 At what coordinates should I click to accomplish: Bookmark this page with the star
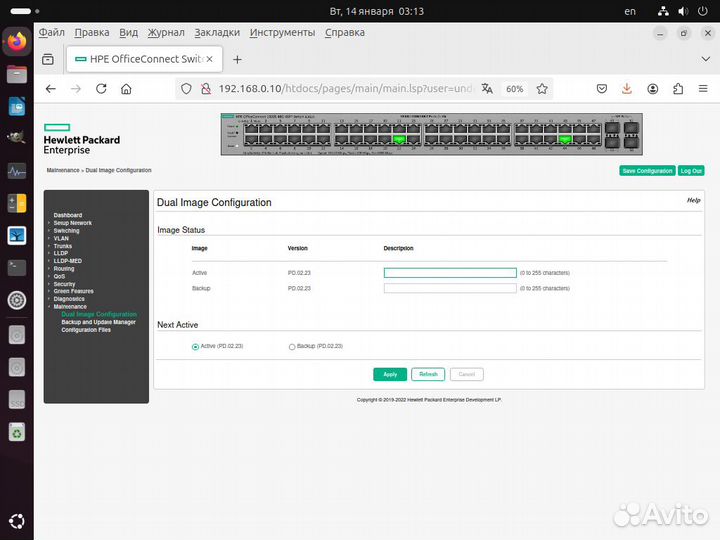click(x=542, y=89)
